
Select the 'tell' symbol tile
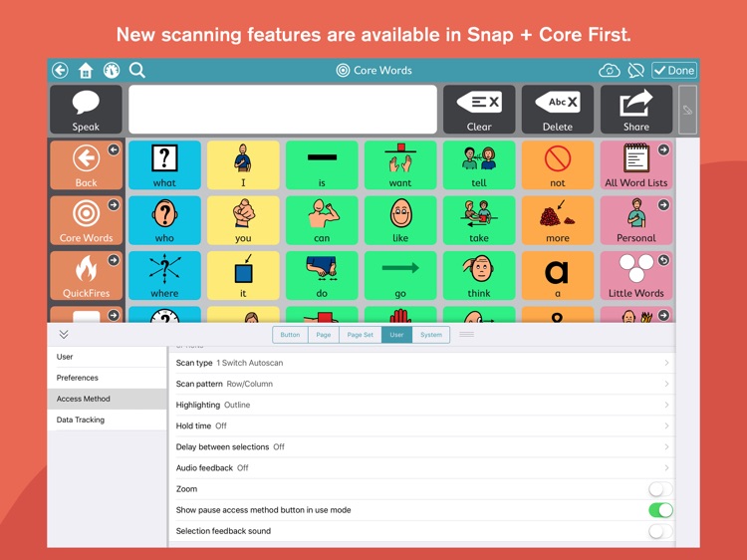point(479,165)
